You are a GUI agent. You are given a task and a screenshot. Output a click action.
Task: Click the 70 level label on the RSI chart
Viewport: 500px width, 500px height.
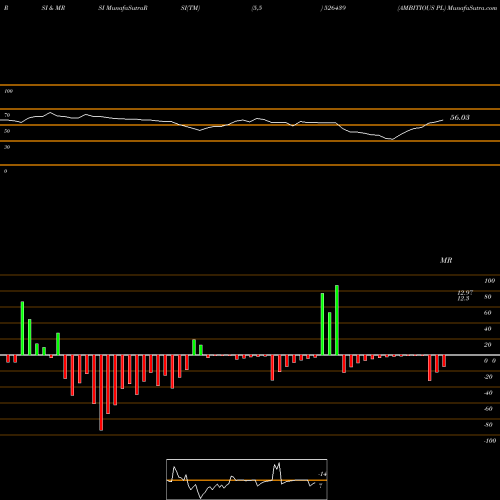click(x=7, y=115)
